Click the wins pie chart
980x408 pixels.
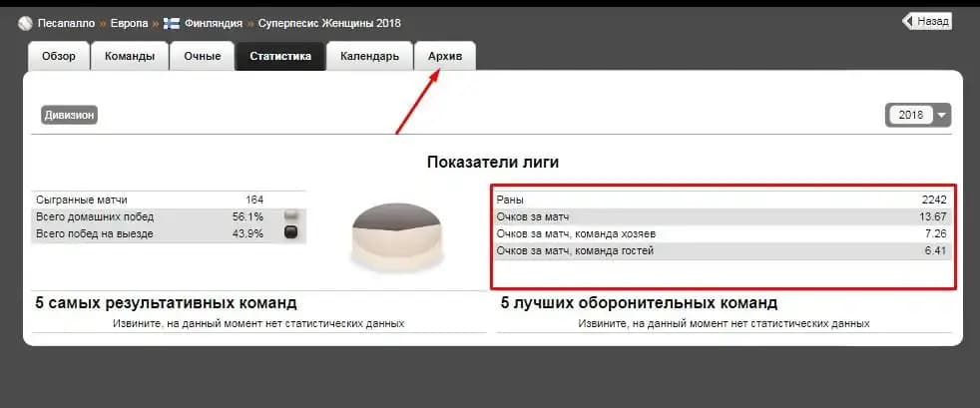[x=397, y=236]
